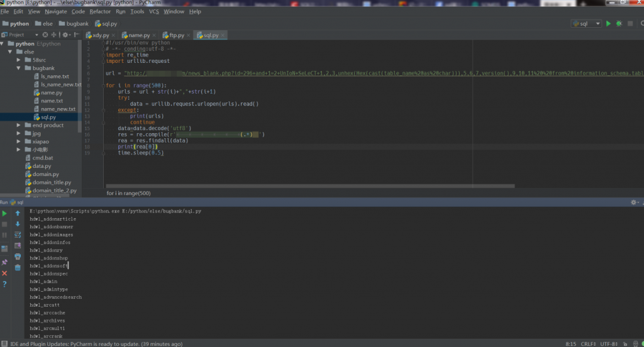The height and width of the screenshot is (347, 644).
Task: Place cursor on the time.sleep(0.5) line
Action: 140,153
